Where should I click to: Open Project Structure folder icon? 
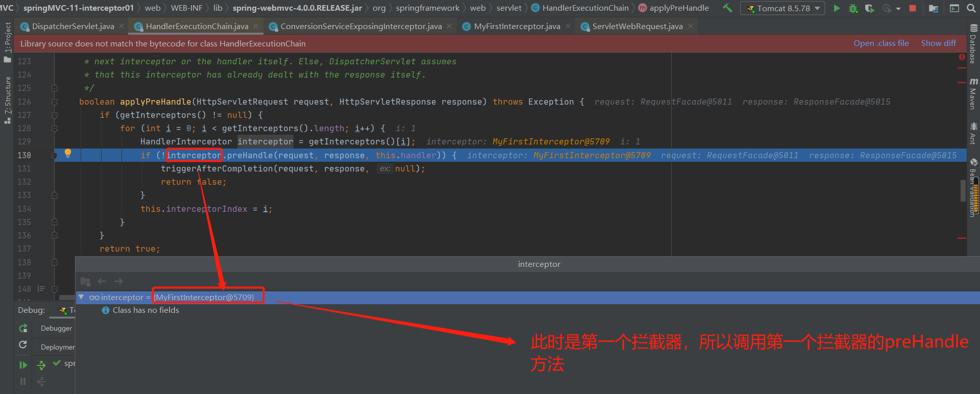pyautogui.click(x=934, y=8)
